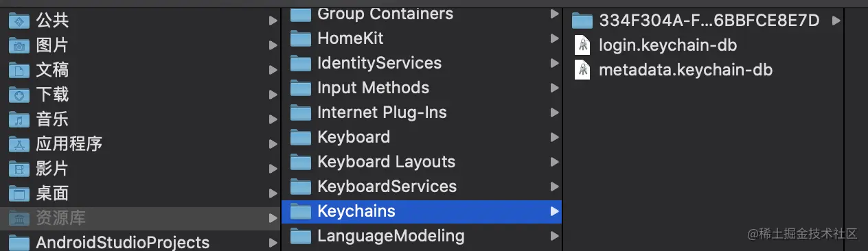Click the 应用程序 applications folder icon
This screenshot has width=868, height=251.
coord(19,144)
